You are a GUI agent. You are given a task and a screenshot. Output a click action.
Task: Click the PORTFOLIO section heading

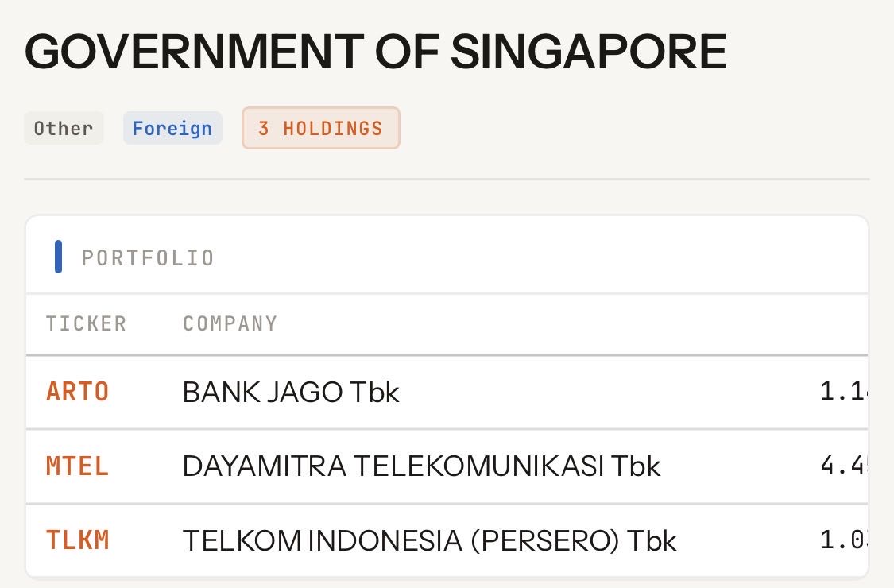coord(148,258)
